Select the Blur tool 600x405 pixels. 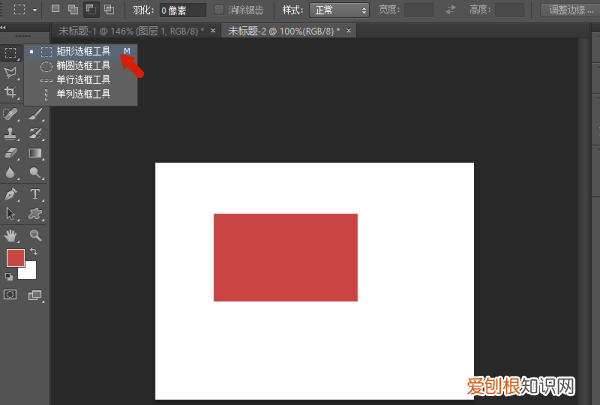pyautogui.click(x=11, y=173)
